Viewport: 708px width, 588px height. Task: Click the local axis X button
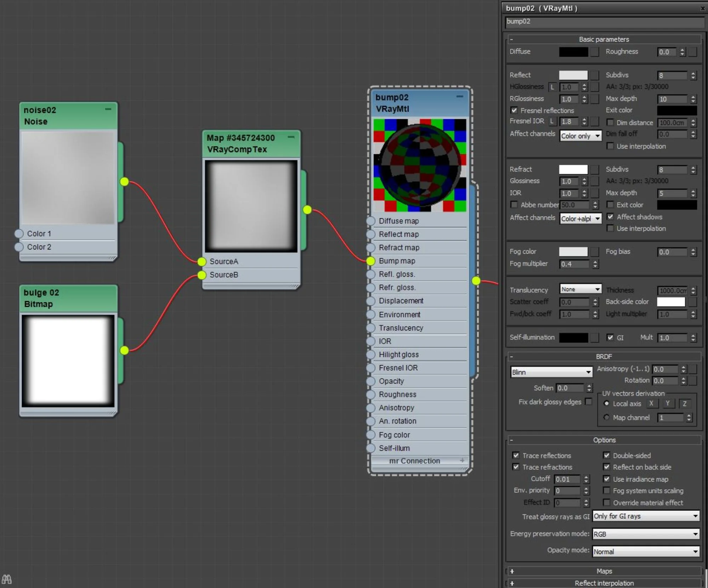[x=651, y=403]
